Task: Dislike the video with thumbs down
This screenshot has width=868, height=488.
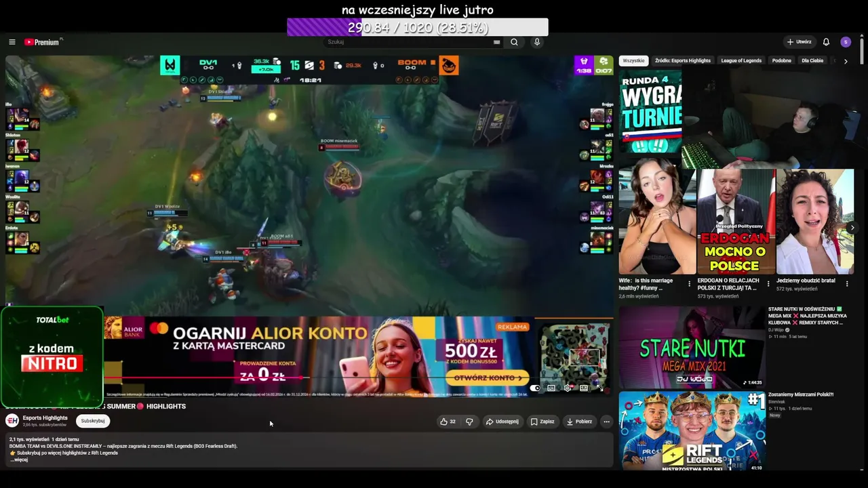Action: coord(469,422)
